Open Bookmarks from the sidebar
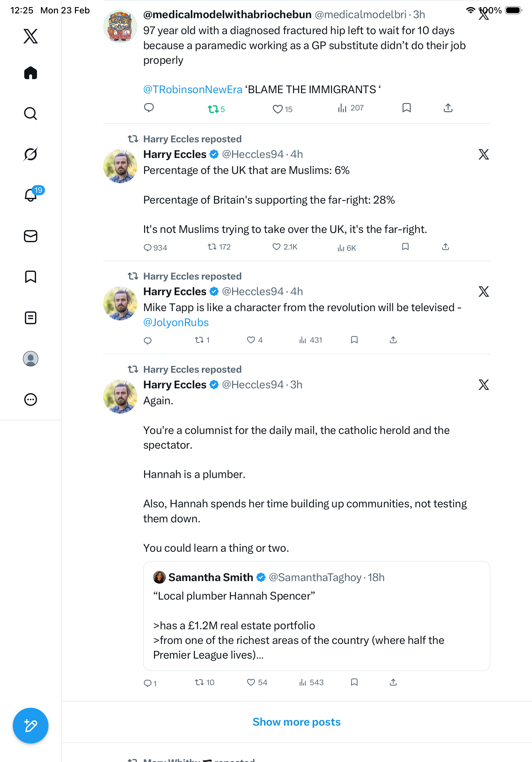The image size is (532, 762). click(x=31, y=277)
